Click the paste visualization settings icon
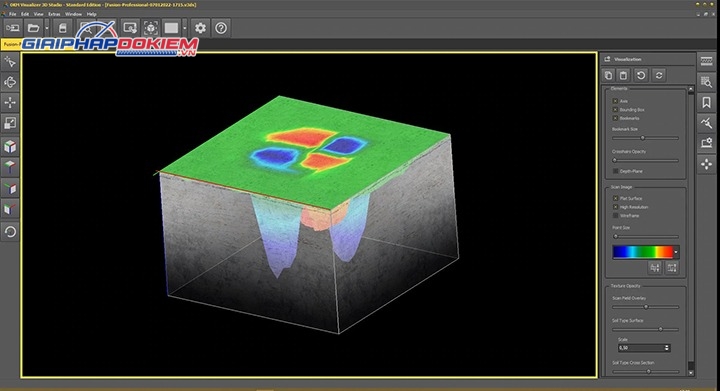 point(623,75)
